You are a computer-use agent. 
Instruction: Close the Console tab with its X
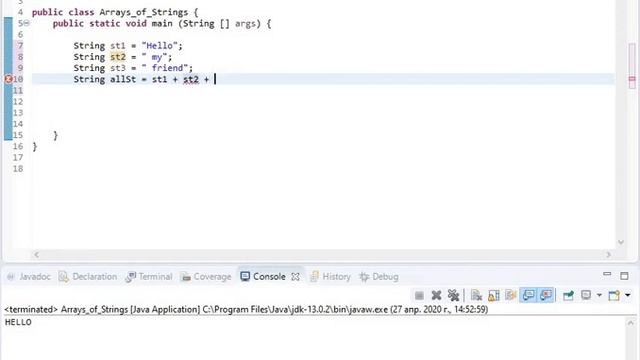click(296, 277)
